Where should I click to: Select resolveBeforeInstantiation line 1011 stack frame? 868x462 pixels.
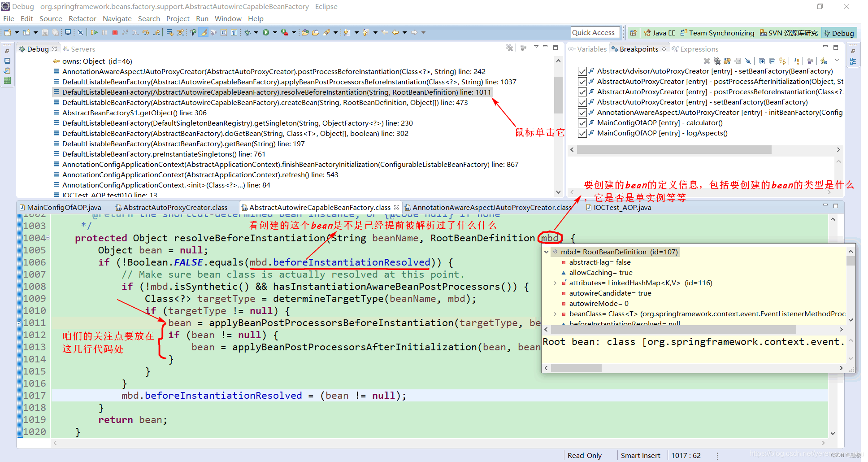click(x=272, y=92)
